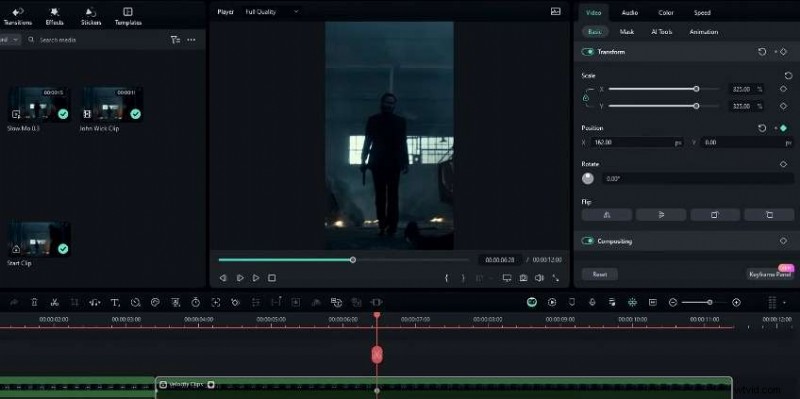
Task: Click the Position X input field
Action: (x=637, y=142)
